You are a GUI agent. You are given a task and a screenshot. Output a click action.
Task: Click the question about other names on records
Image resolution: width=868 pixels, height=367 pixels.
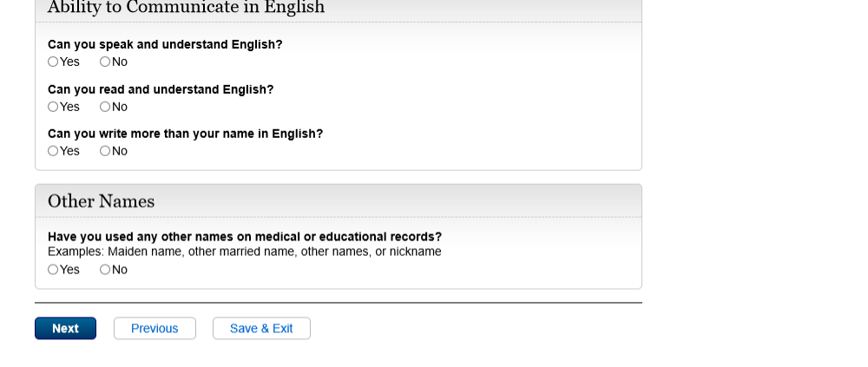245,237
